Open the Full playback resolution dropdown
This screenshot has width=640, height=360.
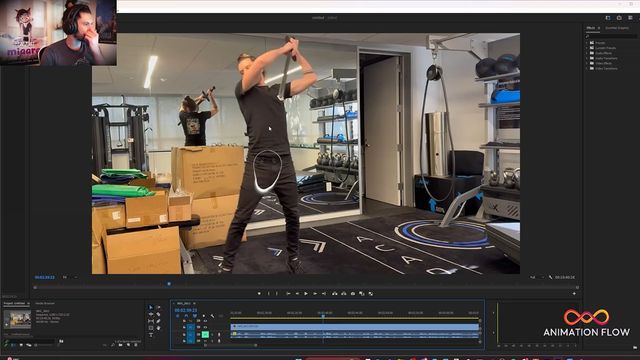point(537,277)
